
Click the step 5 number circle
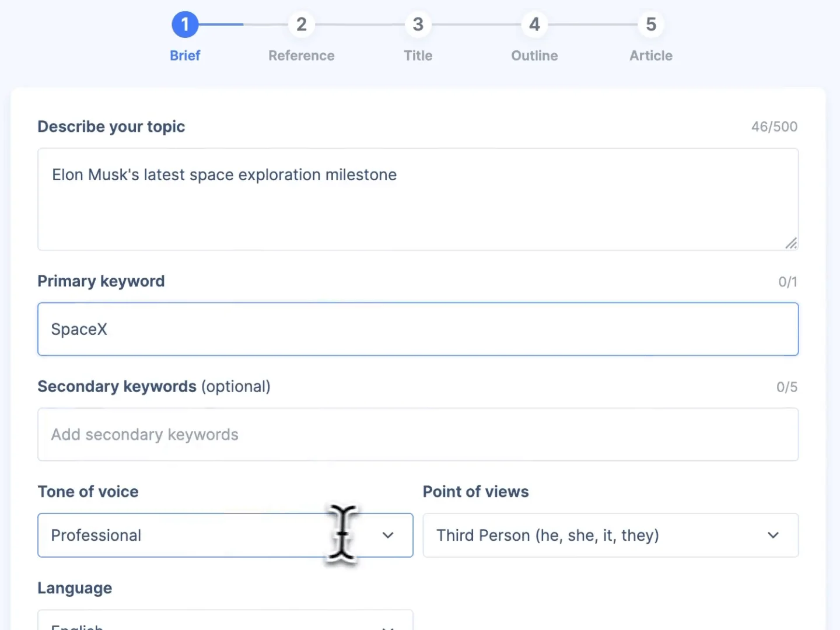(x=651, y=24)
